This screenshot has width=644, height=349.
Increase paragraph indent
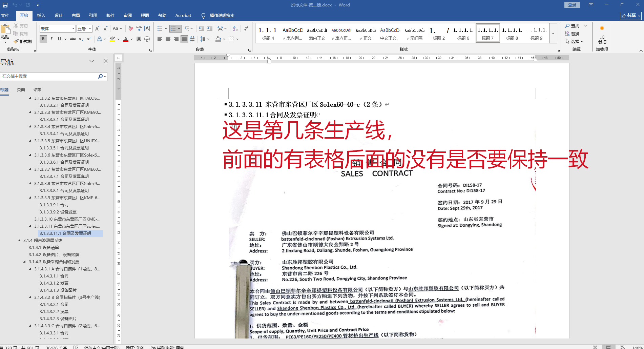tap(210, 29)
